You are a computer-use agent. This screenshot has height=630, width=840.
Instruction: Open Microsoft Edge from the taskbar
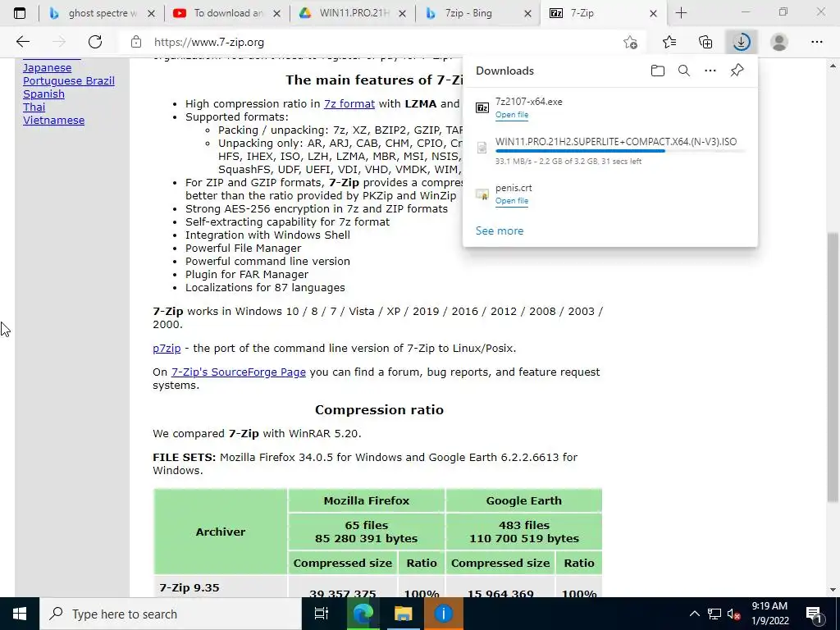(x=363, y=614)
